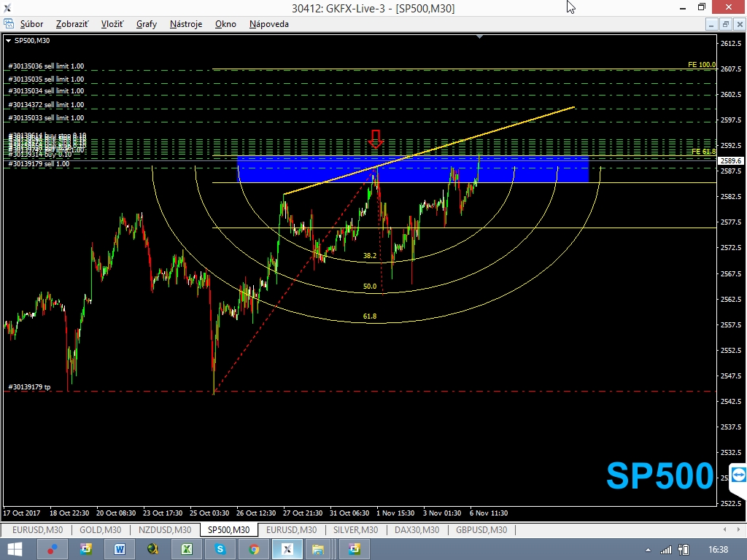This screenshot has height=560, width=747.
Task: Click the 61.8 Fibonacci arc label
Action: 370,316
